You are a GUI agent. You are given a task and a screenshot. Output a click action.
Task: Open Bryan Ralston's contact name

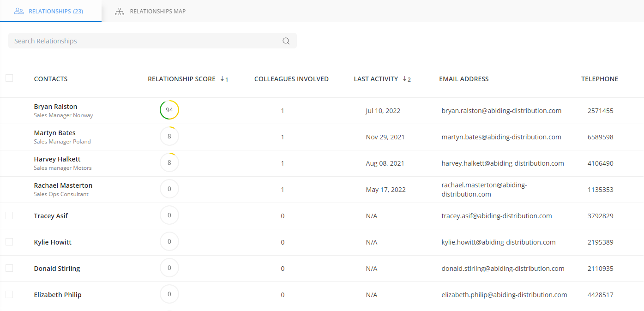pos(55,107)
